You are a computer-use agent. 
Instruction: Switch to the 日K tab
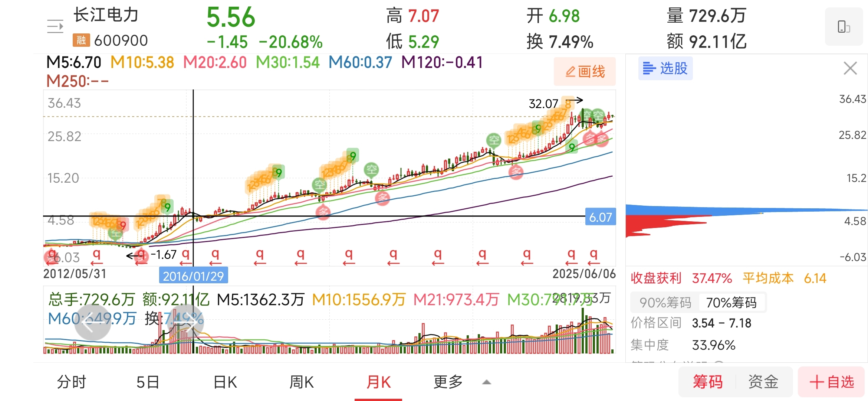[225, 382]
